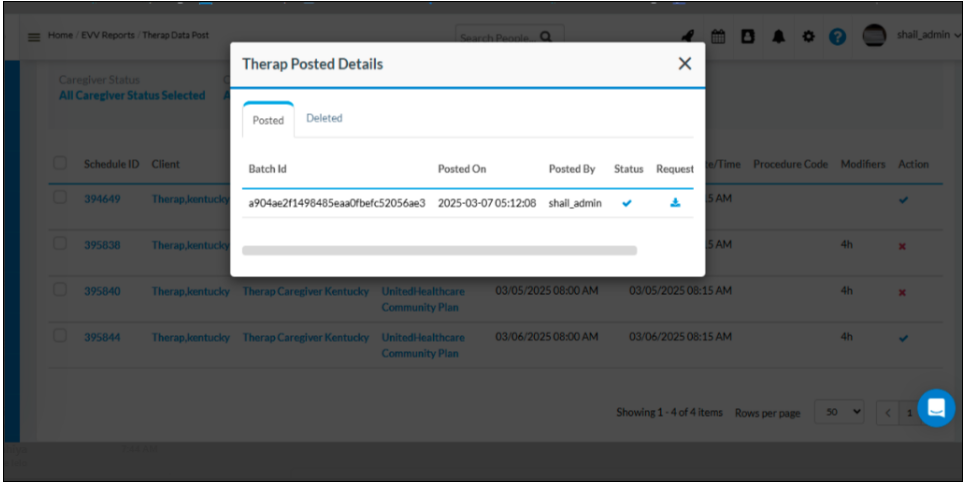Click the blue help question mark icon
963x485 pixels.
tap(838, 36)
